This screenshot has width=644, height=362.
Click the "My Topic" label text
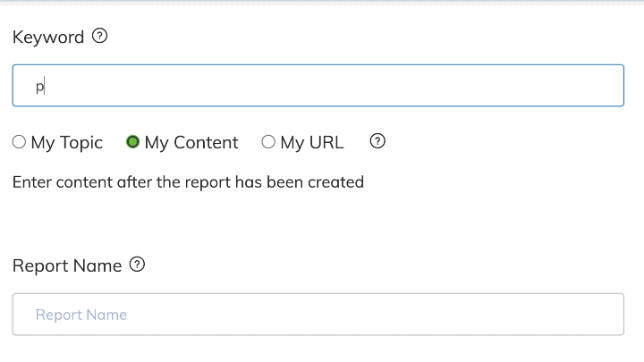(67, 142)
